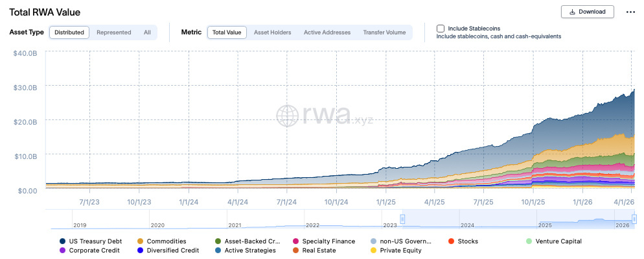Open the three-dot more options menu

(630, 12)
